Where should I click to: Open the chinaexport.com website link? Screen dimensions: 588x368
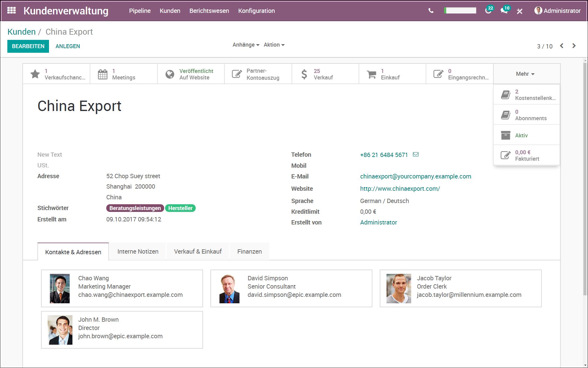coord(400,189)
